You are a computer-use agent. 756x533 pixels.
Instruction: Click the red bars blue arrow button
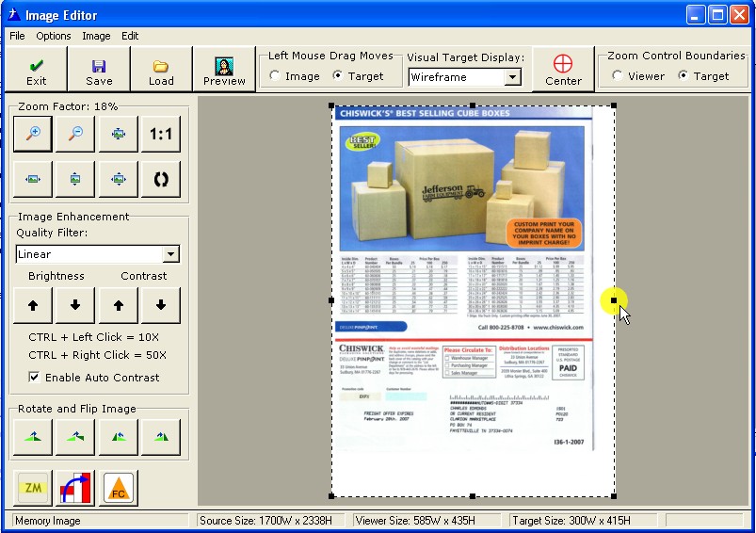coord(75,488)
